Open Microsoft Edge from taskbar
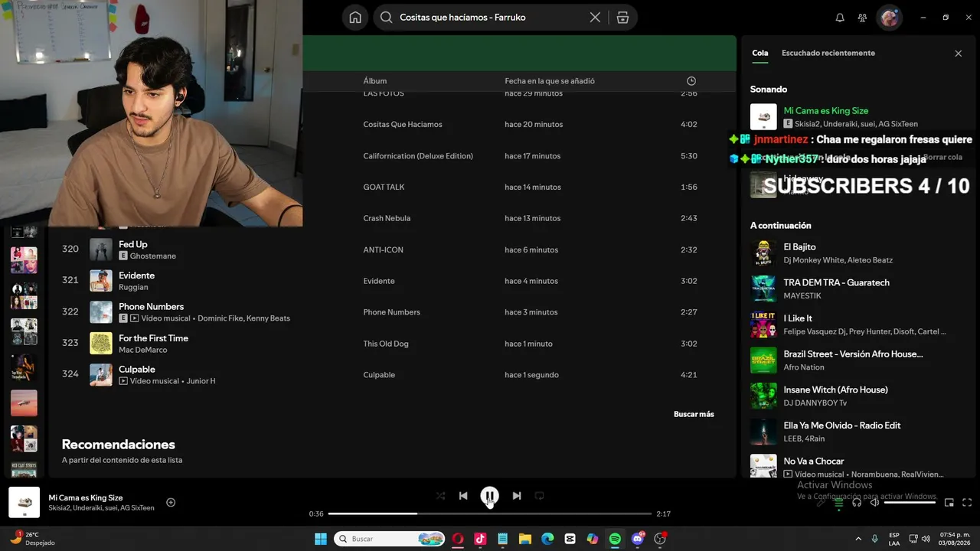 tap(547, 539)
